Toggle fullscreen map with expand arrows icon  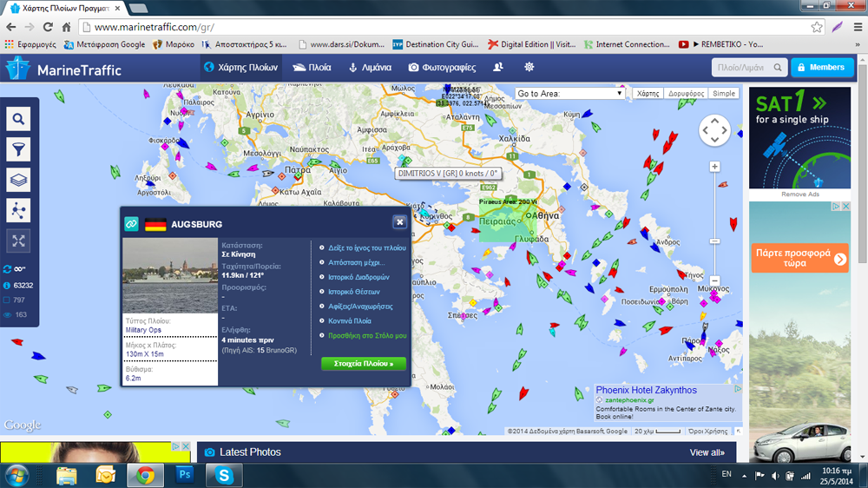click(x=18, y=241)
